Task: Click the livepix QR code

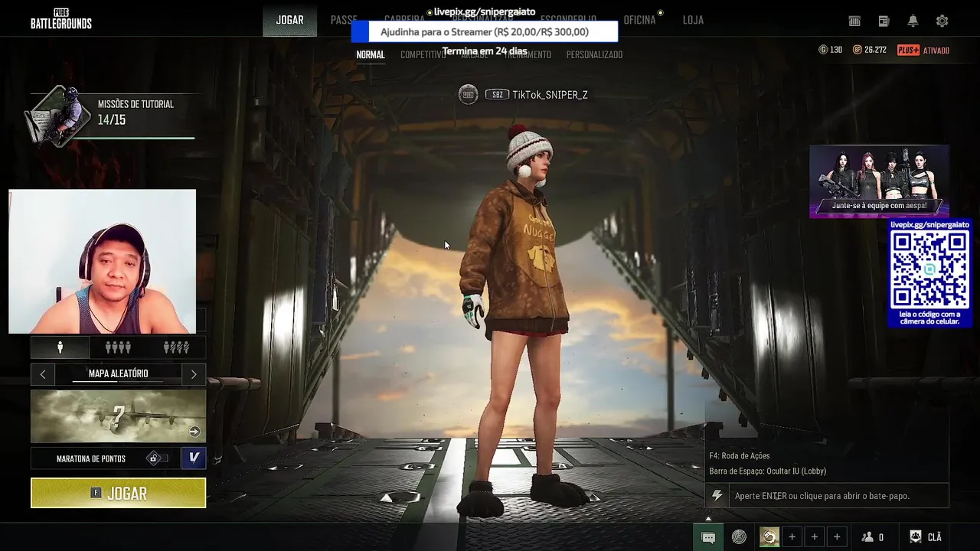Action: click(929, 269)
